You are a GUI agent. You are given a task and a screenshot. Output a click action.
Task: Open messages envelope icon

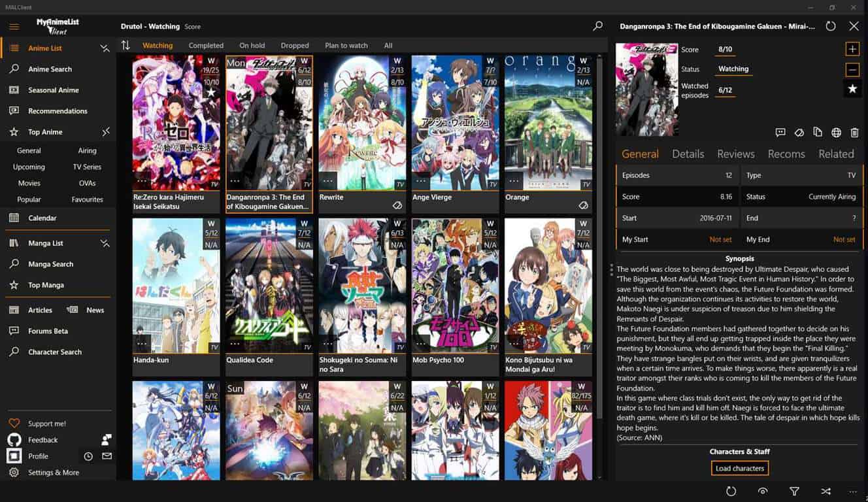107,456
